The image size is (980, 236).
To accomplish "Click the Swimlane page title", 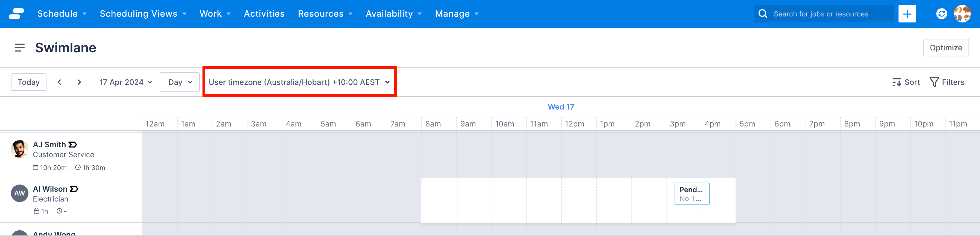I will click(65, 48).
